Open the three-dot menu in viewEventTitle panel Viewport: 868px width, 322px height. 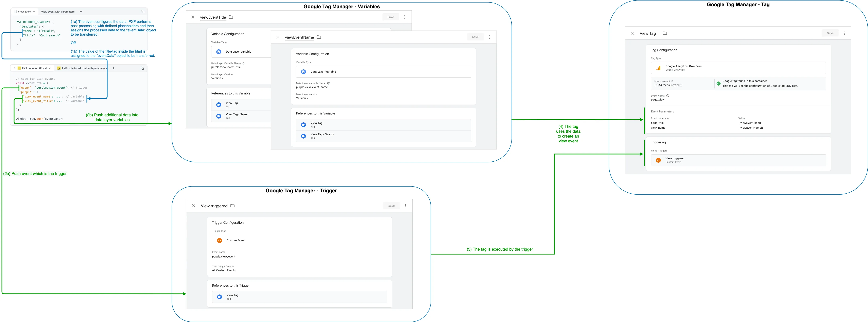[405, 17]
